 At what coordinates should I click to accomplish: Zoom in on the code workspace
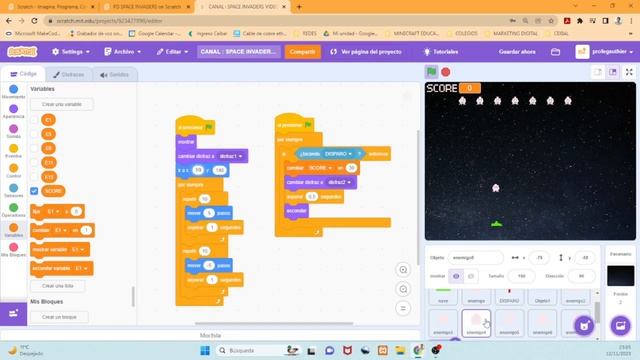(403, 270)
